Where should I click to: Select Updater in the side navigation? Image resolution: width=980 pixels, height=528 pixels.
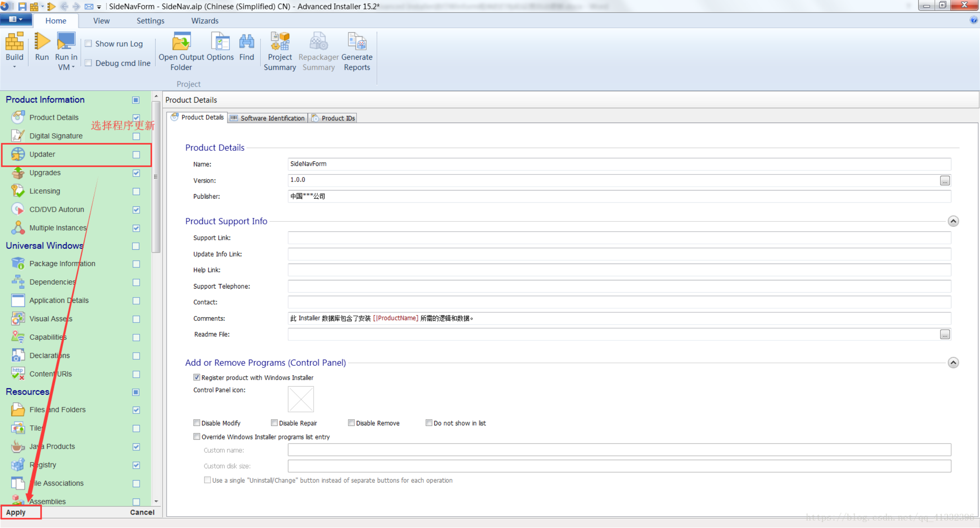42,154
